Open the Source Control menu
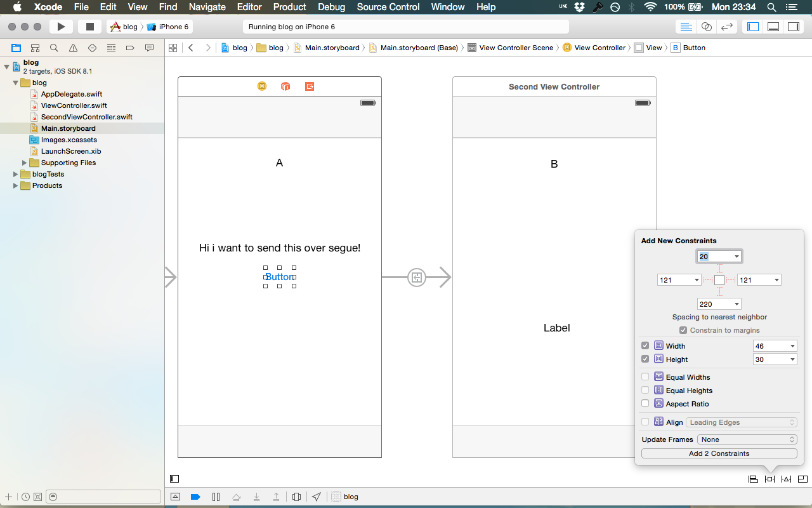This screenshot has width=812, height=508. coord(388,7)
